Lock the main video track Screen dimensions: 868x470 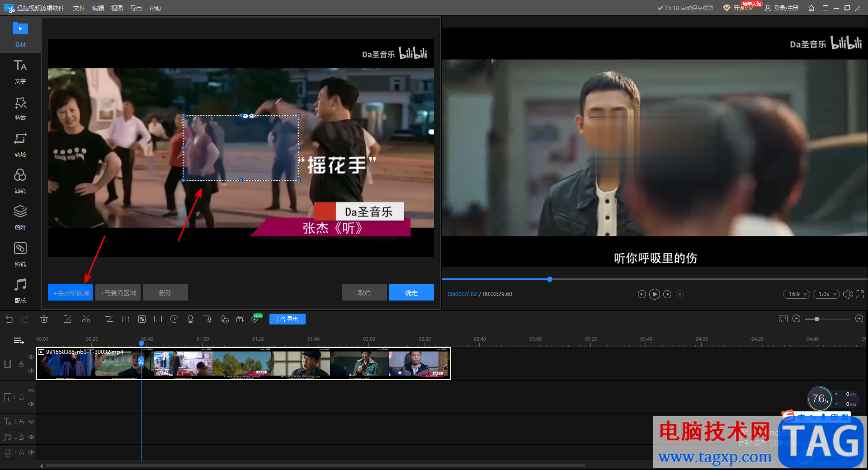(21, 364)
